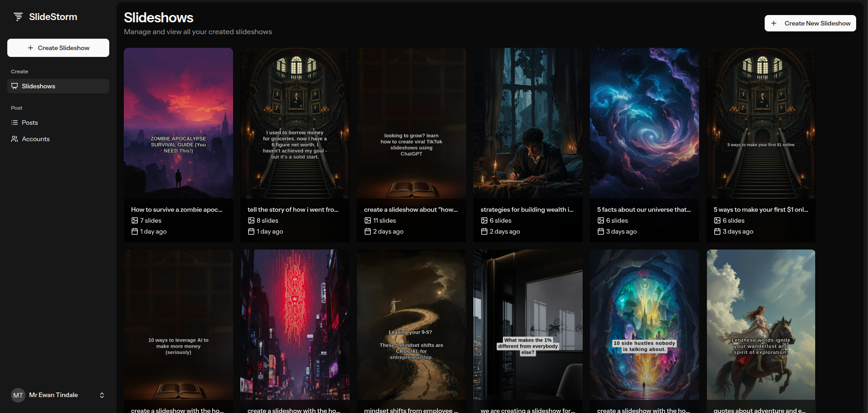This screenshot has width=868, height=413.
Task: Click the '7 slides' count text
Action: (x=151, y=220)
